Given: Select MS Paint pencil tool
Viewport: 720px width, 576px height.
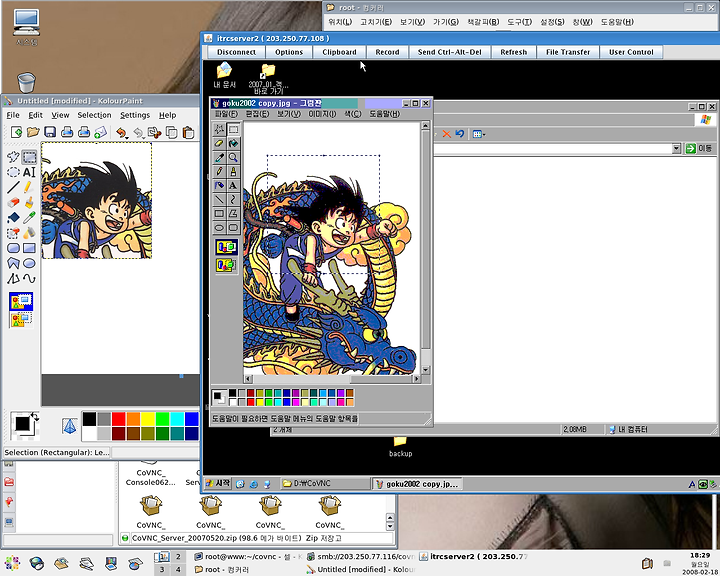Looking at the screenshot, I should coord(219,172).
